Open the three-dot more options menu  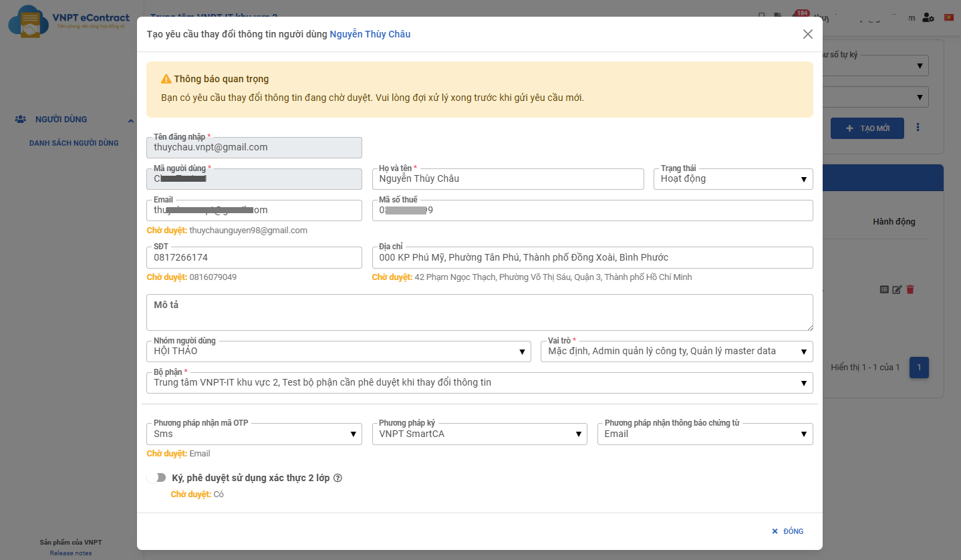pos(918,128)
